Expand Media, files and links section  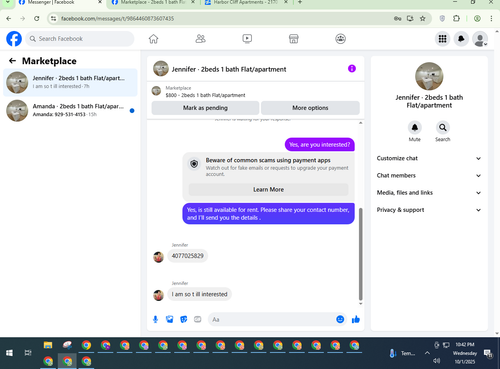[x=429, y=193]
